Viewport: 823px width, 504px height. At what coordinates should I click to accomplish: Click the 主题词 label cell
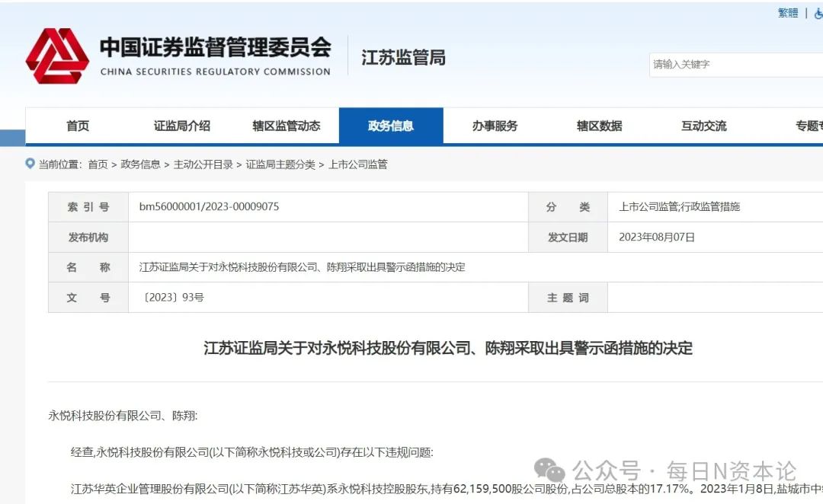tap(568, 298)
